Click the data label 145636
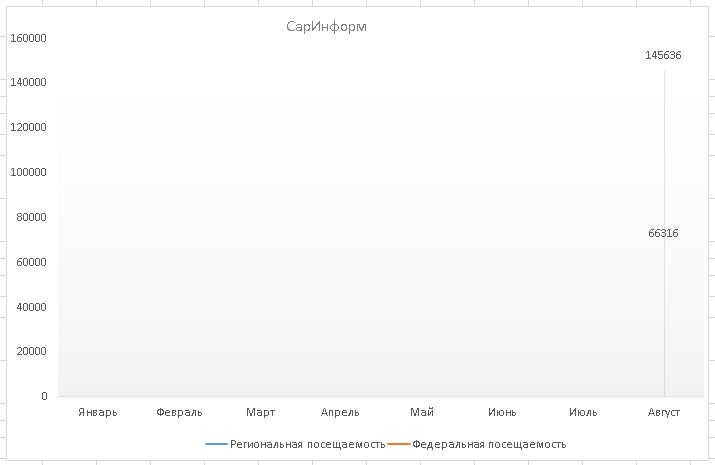This screenshot has width=715, height=465. click(x=663, y=55)
